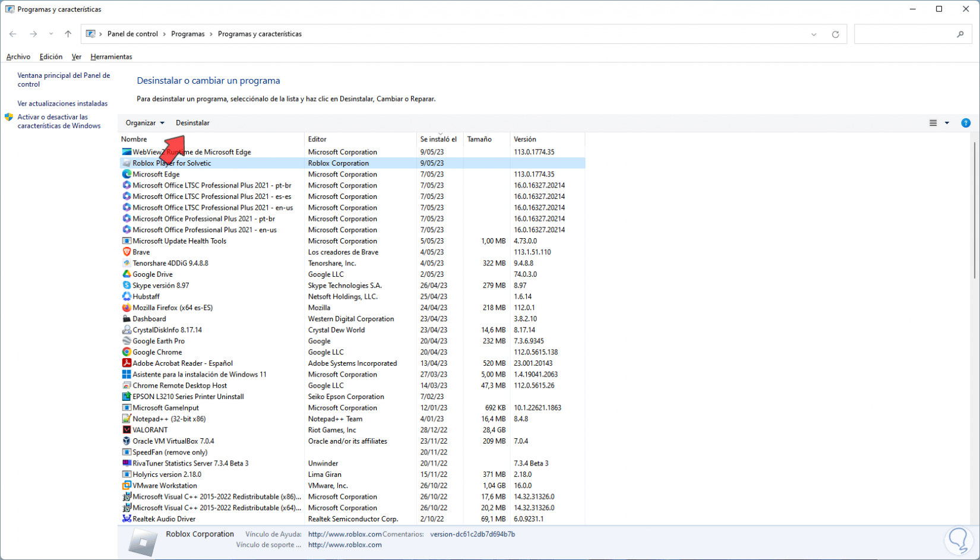The image size is (980, 560).
Task: Go back to the previous location
Action: (13, 34)
